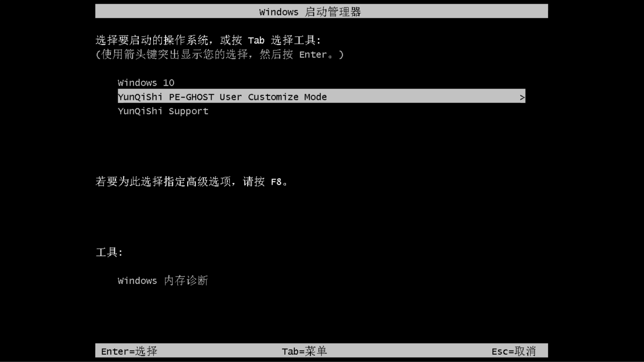Press Enter to confirm selection
The width and height of the screenshot is (644, 362).
129,351
